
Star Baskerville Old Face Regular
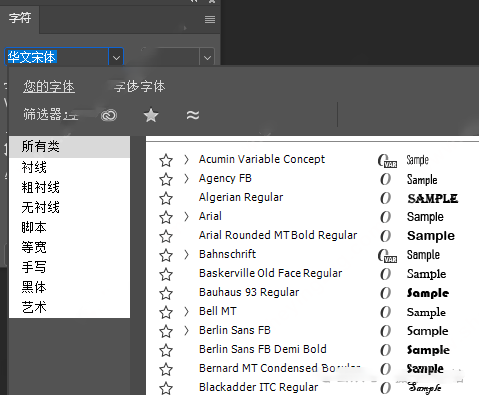pyautogui.click(x=166, y=274)
